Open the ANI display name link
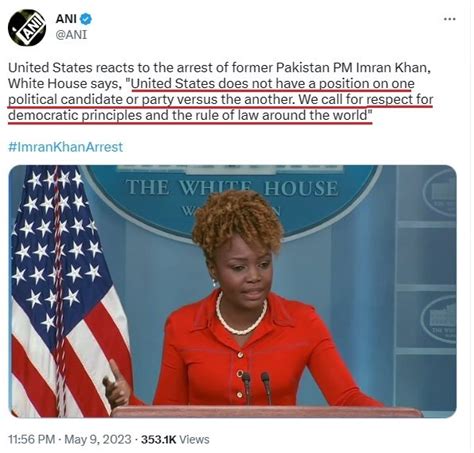 point(66,19)
